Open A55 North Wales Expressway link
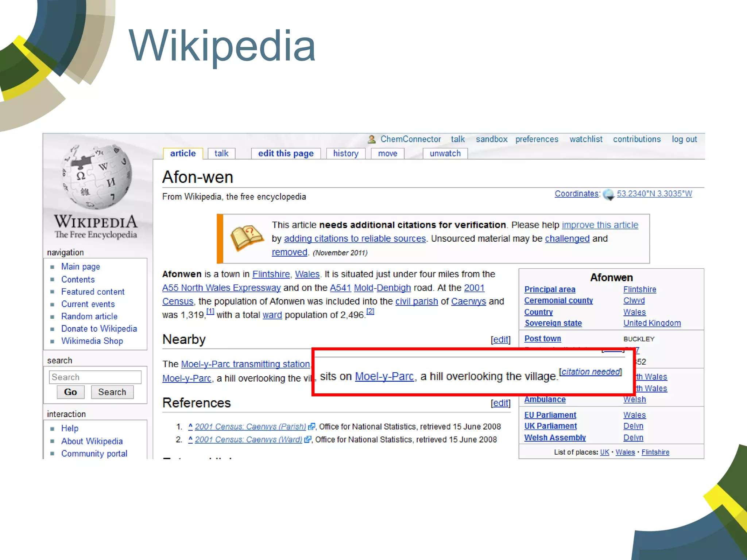Image resolution: width=747 pixels, height=560 pixels. click(x=221, y=288)
